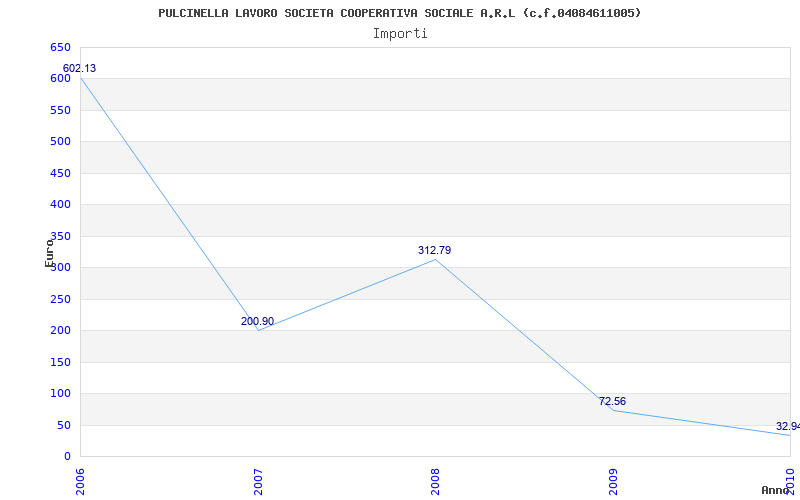Click the 32.94 data label
This screenshot has width=800, height=500.
pyautogui.click(x=788, y=427)
